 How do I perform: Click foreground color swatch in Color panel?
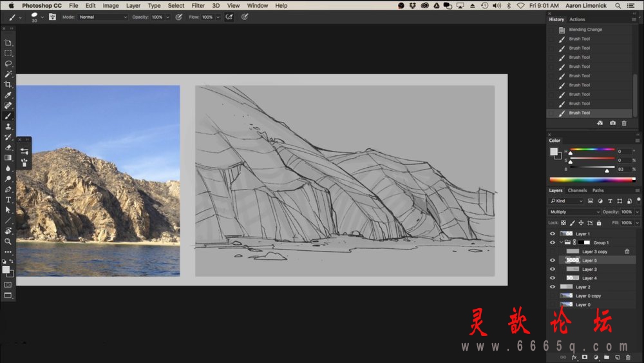click(553, 152)
